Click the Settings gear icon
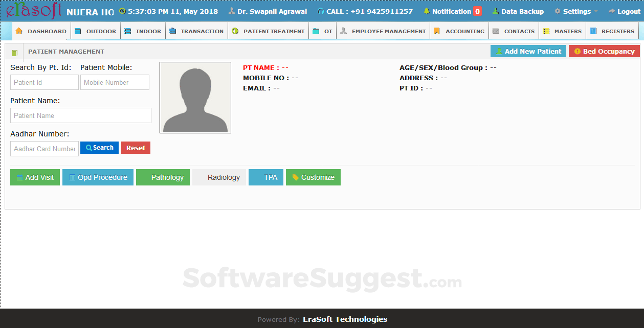 click(558, 11)
